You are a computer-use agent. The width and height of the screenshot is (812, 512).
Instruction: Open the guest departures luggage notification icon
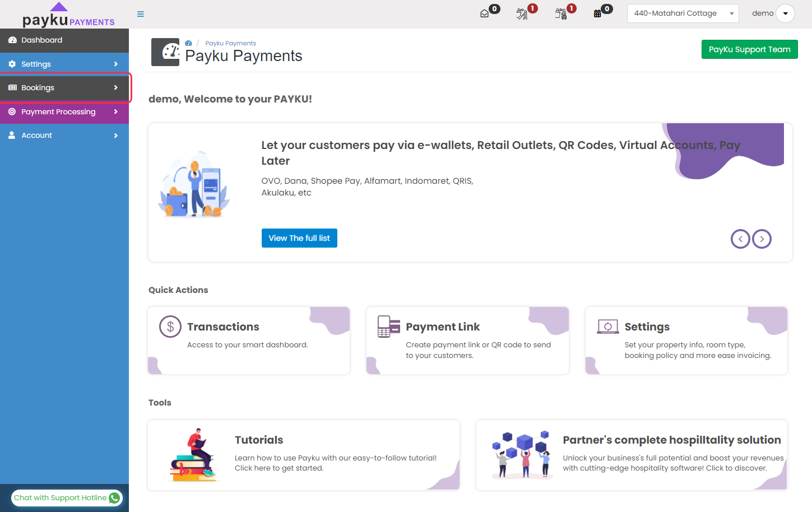tap(560, 14)
